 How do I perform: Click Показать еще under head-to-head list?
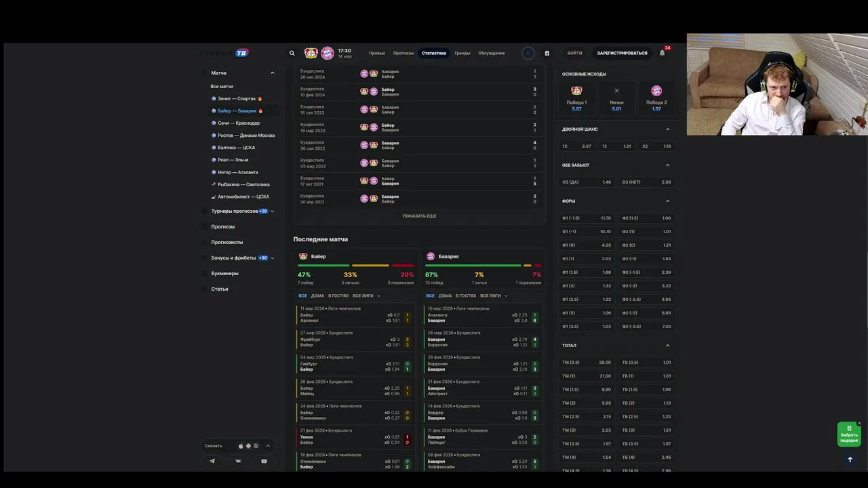[x=420, y=216]
